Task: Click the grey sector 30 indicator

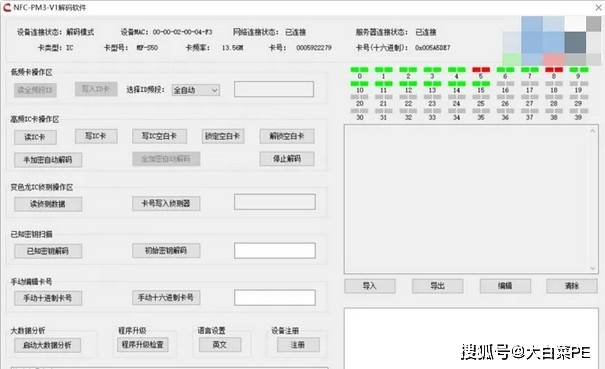Action: tap(359, 111)
